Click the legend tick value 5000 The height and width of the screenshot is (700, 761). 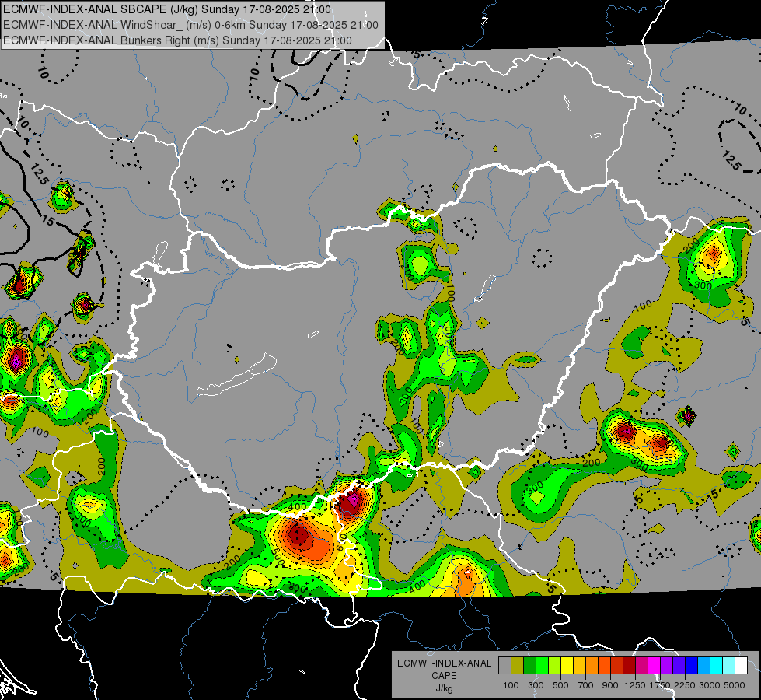tap(735, 685)
